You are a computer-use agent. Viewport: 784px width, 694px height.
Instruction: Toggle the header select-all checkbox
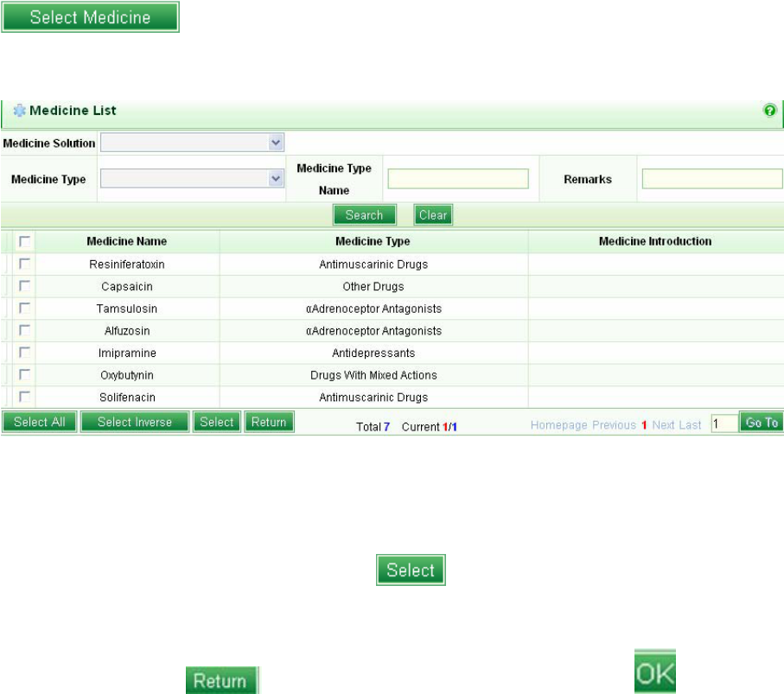[x=24, y=241]
